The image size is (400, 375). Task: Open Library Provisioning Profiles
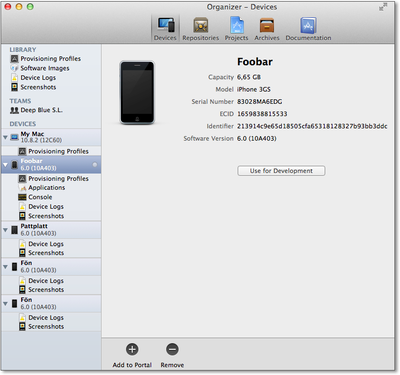(x=46, y=59)
